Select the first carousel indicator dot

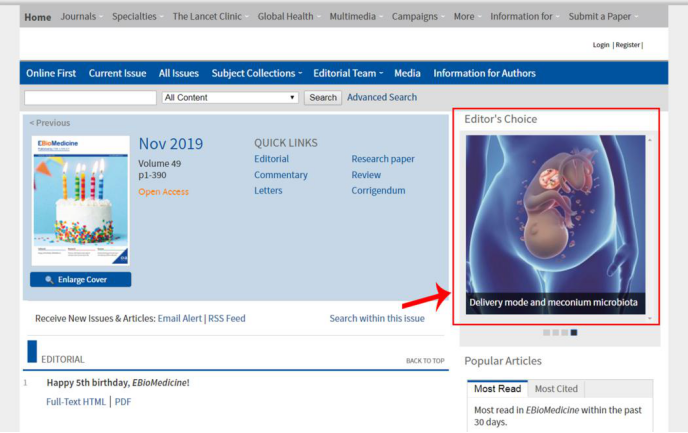546,333
